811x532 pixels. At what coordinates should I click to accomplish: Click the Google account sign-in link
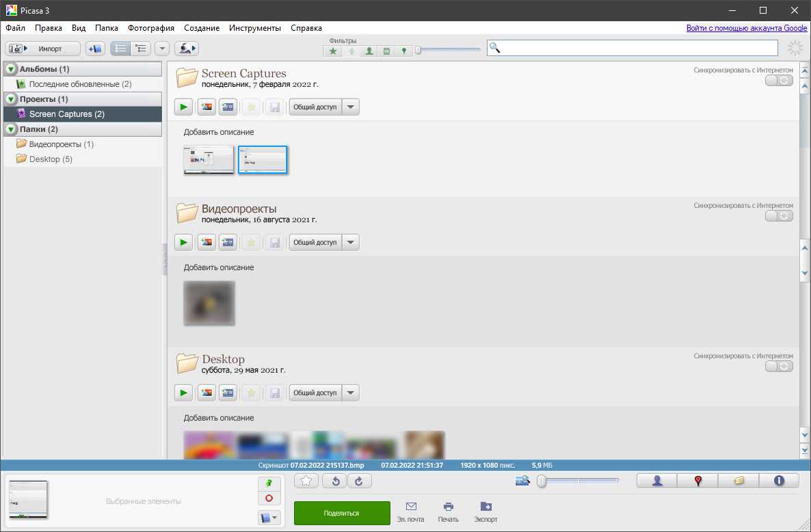click(x=747, y=28)
